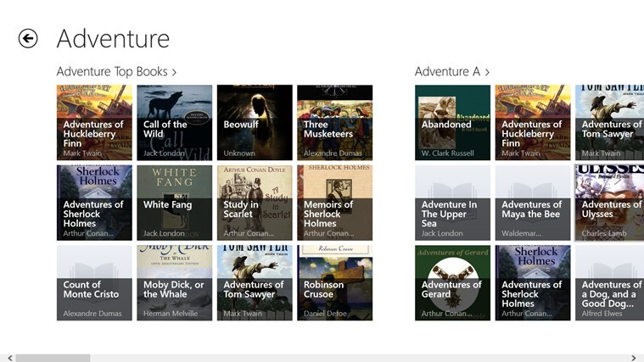
Task: Select Count of Monte Cristo tile
Action: point(94,283)
